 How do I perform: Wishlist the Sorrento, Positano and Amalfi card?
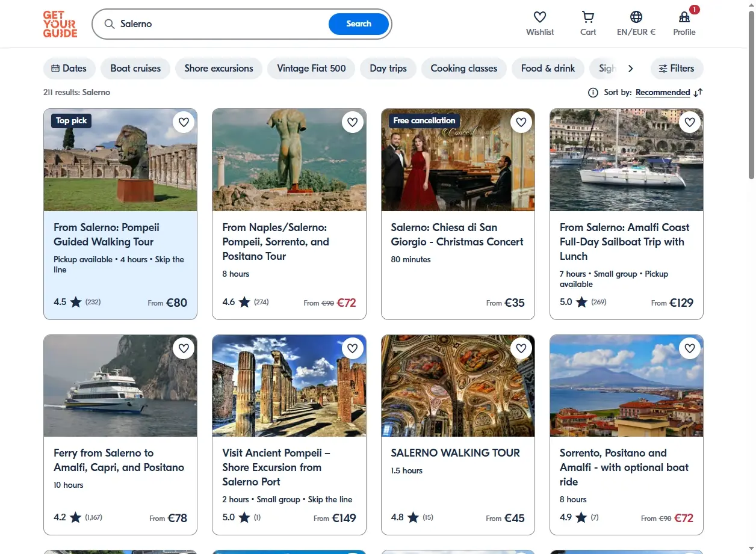(690, 348)
